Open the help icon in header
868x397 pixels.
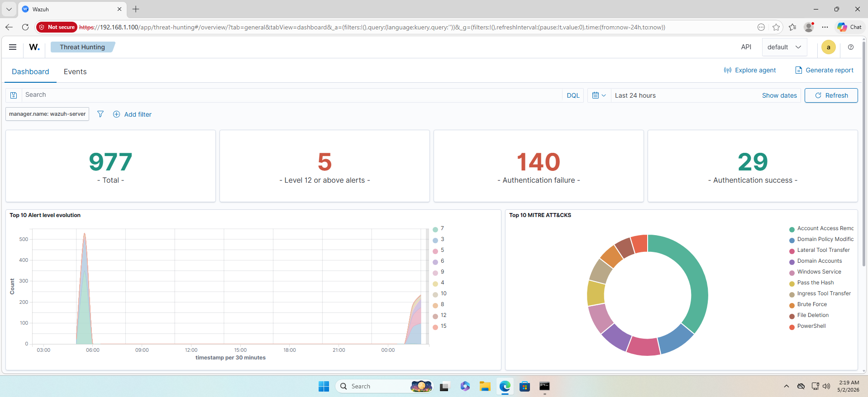click(x=851, y=47)
